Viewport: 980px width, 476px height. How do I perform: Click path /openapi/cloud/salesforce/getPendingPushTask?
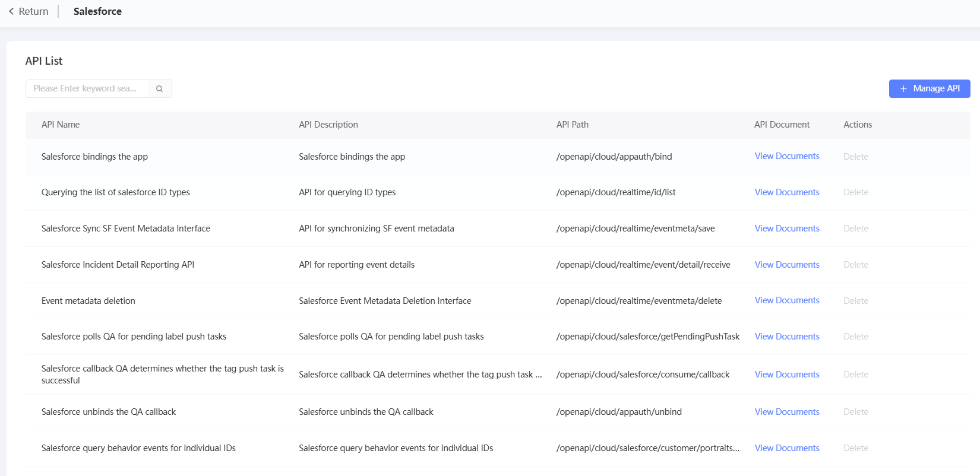pos(648,337)
